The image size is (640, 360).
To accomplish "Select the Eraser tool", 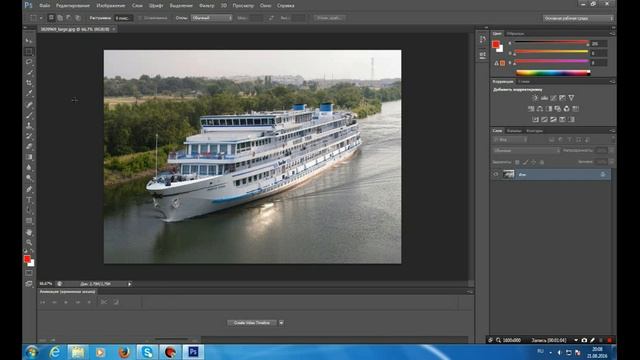I will [29, 147].
